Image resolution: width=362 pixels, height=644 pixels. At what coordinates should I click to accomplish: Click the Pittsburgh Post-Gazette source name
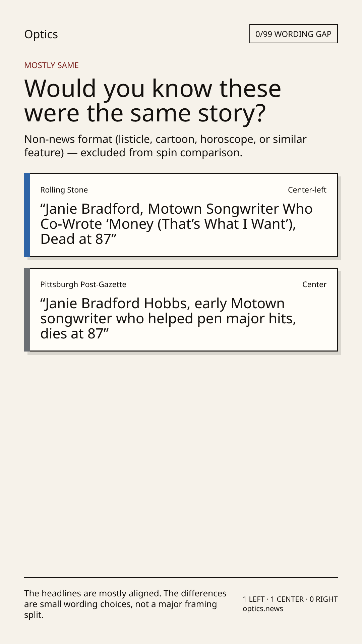pyautogui.click(x=83, y=284)
